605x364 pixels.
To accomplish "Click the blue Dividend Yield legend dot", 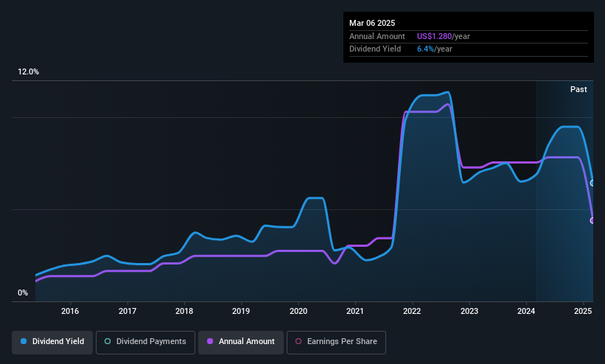I will pos(24,342).
